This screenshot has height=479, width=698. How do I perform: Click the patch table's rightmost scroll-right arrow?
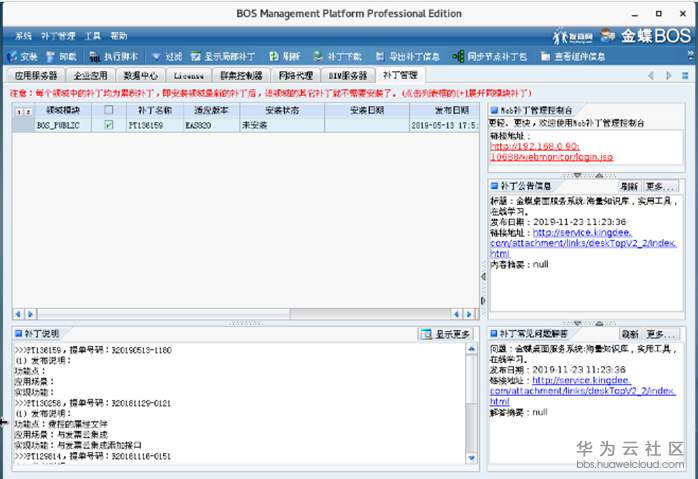coord(469,314)
